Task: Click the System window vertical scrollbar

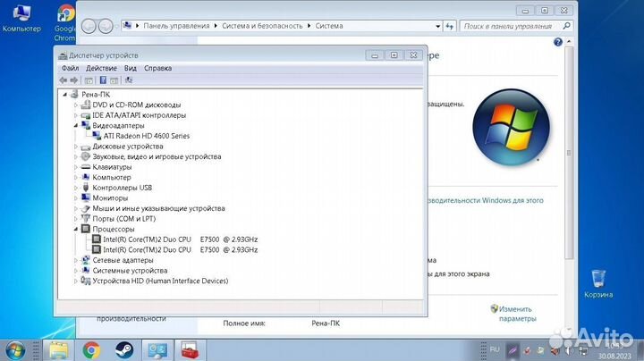Action: pos(569,153)
